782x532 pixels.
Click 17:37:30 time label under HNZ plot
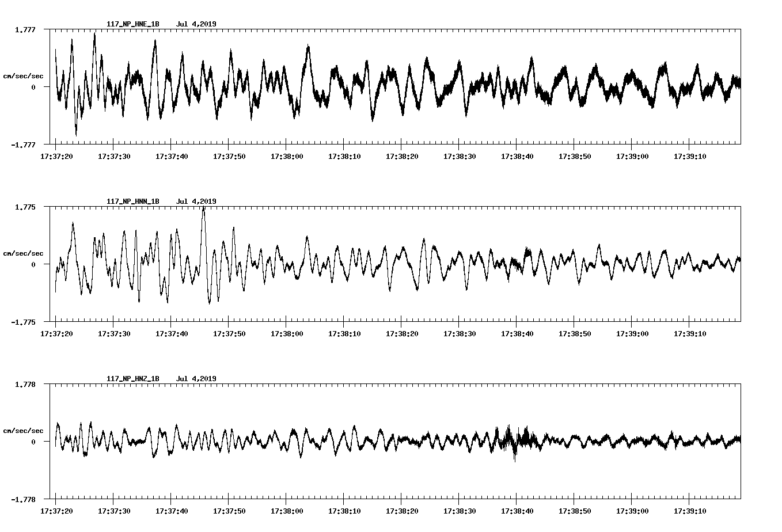(114, 511)
